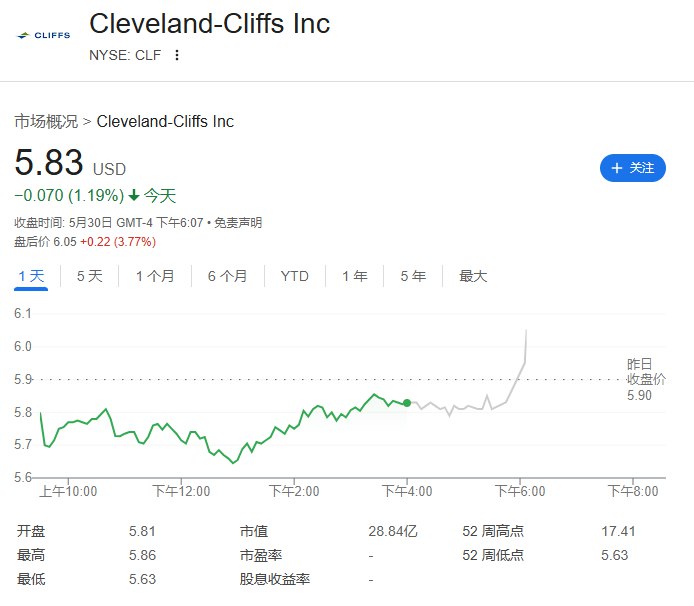Click the 昨日收盘价 5.90 label
Viewport: 694px width, 606px height.
[646, 380]
